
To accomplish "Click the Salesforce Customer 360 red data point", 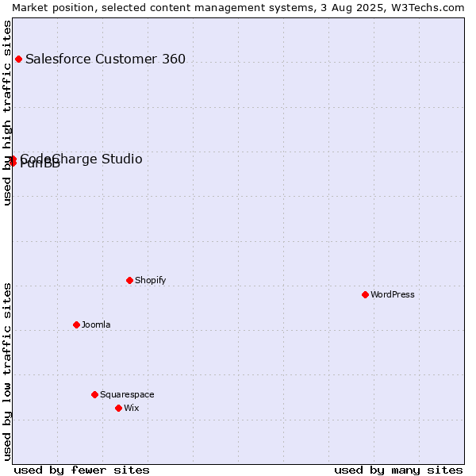I will click(18, 59).
